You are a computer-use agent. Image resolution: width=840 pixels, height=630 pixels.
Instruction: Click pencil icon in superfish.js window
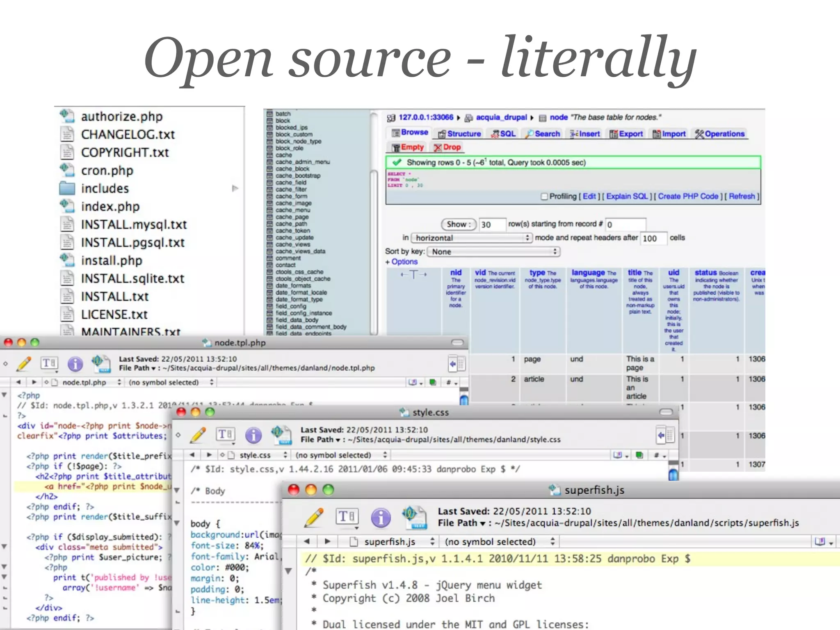pos(314,518)
